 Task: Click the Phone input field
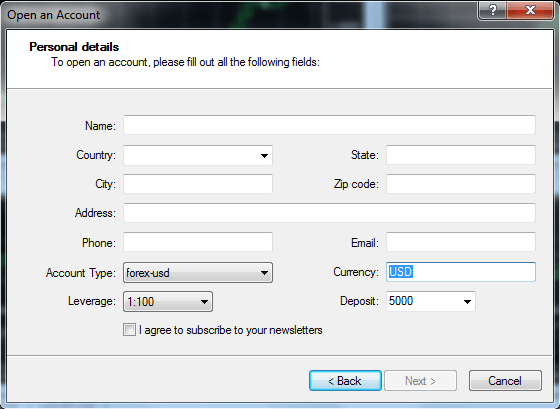click(x=198, y=242)
